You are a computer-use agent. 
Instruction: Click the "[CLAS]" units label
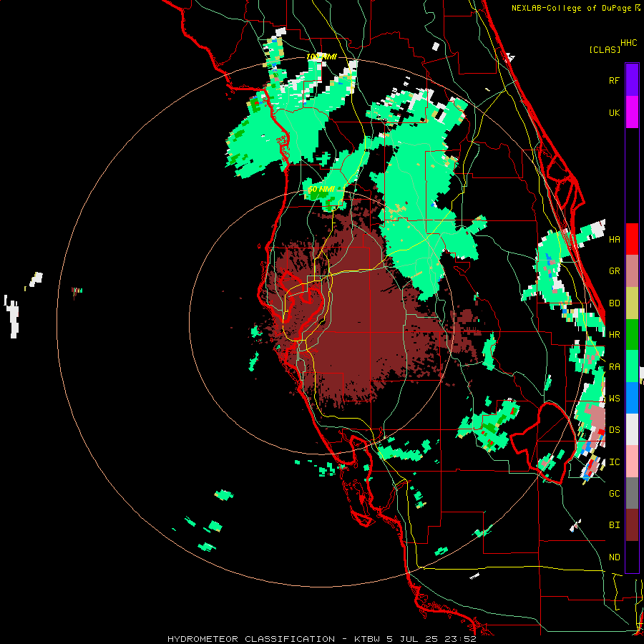coord(605,49)
